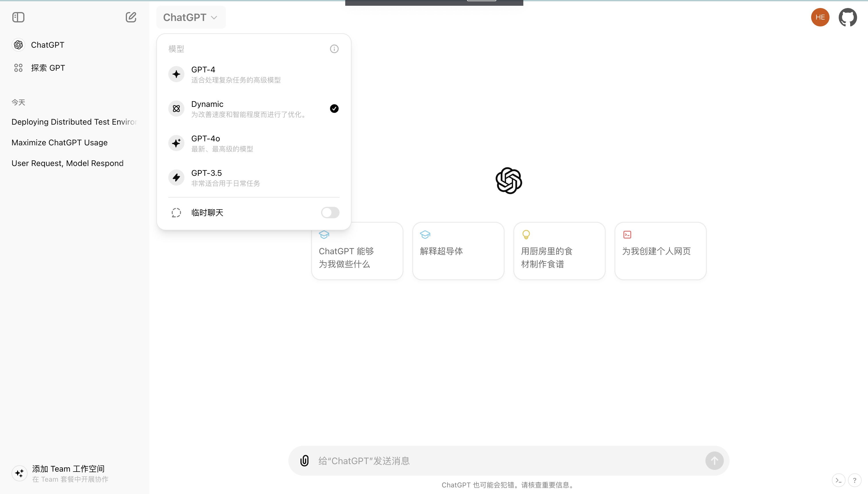Collapse the sidebar using the panel icon
This screenshot has height=494, width=868.
(18, 17)
